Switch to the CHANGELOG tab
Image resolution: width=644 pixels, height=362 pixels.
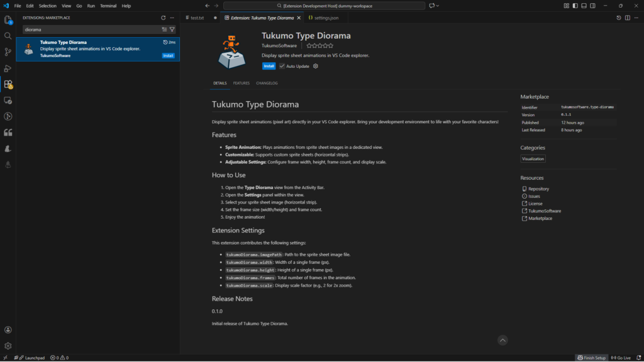coord(267,83)
